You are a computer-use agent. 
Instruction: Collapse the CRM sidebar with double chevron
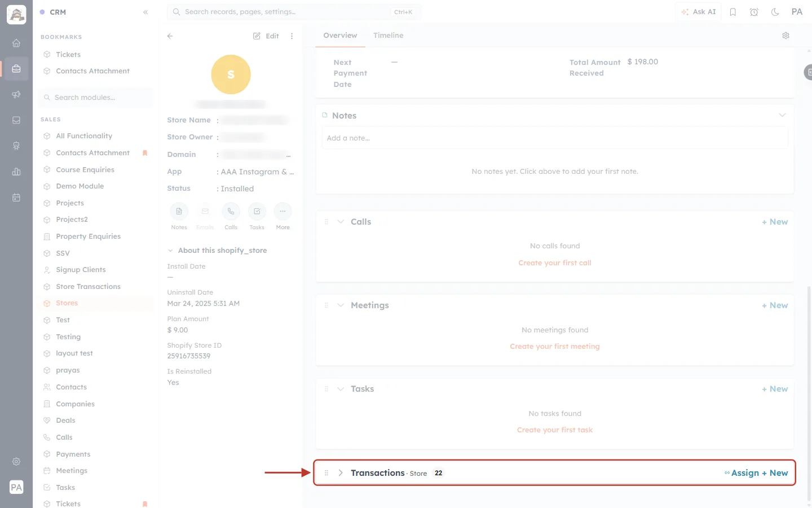click(x=145, y=12)
